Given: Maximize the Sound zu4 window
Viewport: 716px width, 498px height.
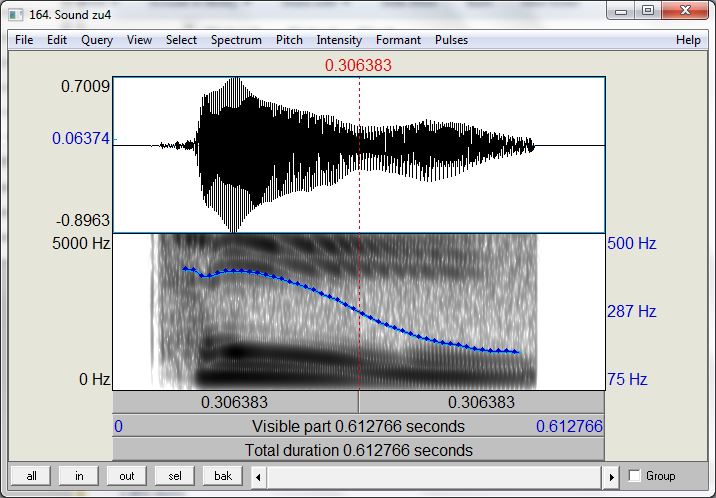Looking at the screenshot, I should tap(648, 10).
